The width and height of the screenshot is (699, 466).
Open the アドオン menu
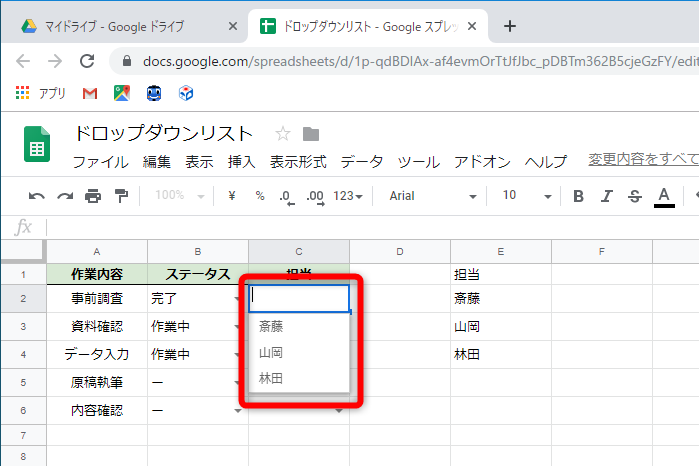[x=482, y=161]
